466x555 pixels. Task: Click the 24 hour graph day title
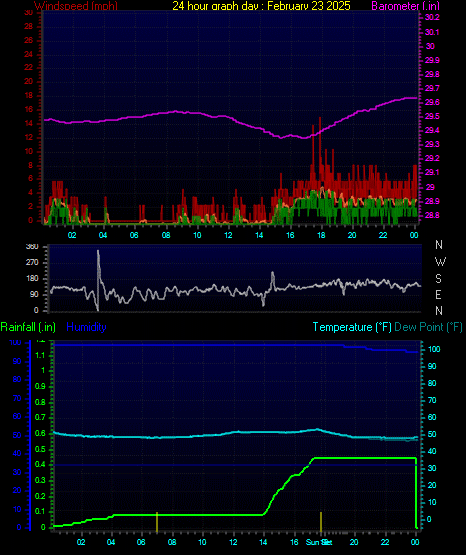tap(261, 5)
